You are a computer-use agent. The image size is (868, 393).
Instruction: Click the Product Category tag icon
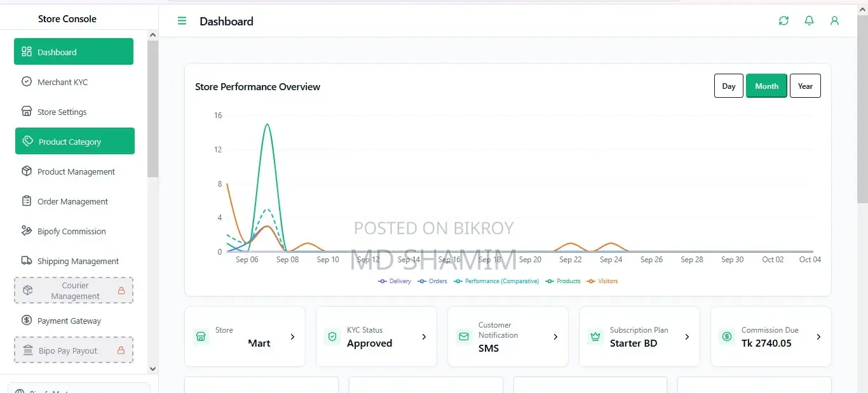click(x=28, y=141)
